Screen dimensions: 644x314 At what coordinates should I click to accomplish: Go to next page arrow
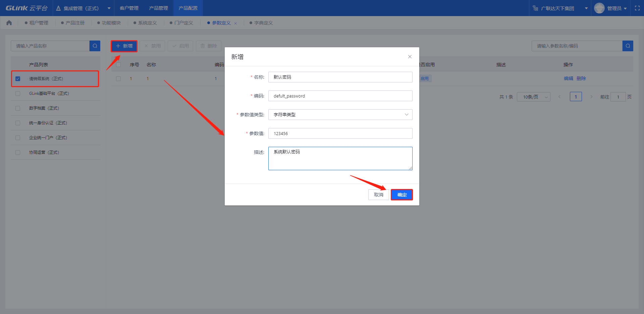(591, 97)
